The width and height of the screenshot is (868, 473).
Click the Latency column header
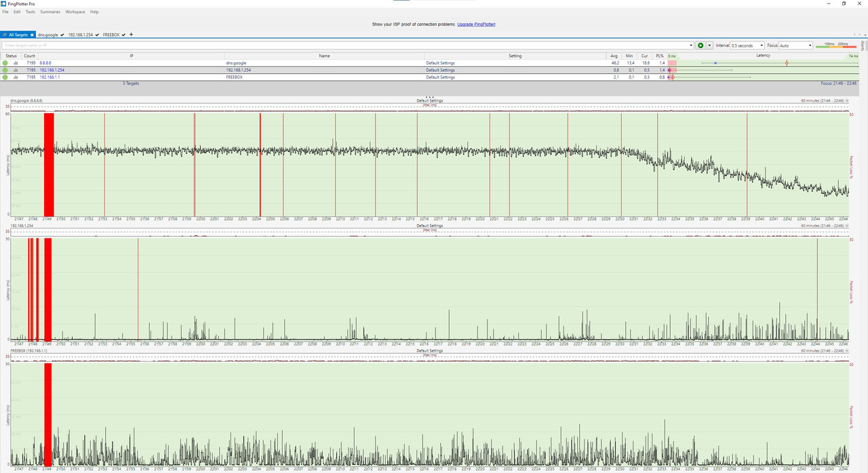[764, 56]
